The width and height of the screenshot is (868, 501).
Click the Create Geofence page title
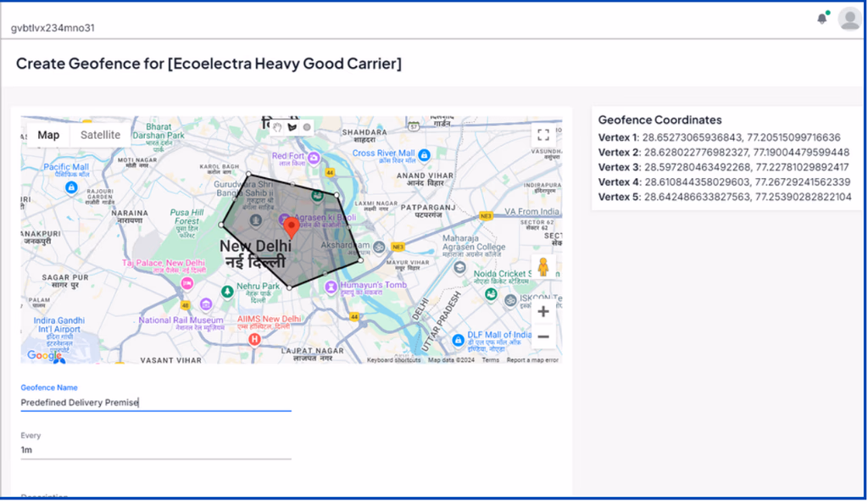point(209,64)
